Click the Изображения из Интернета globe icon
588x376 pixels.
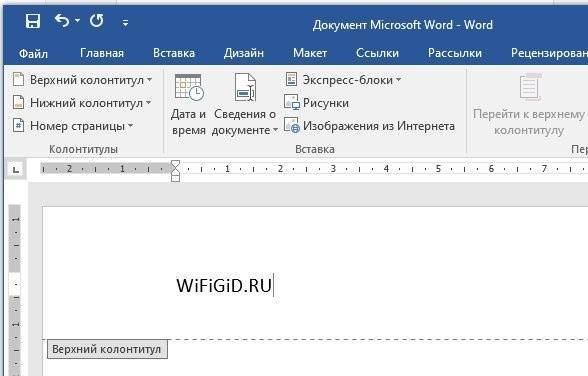pyautogui.click(x=292, y=125)
